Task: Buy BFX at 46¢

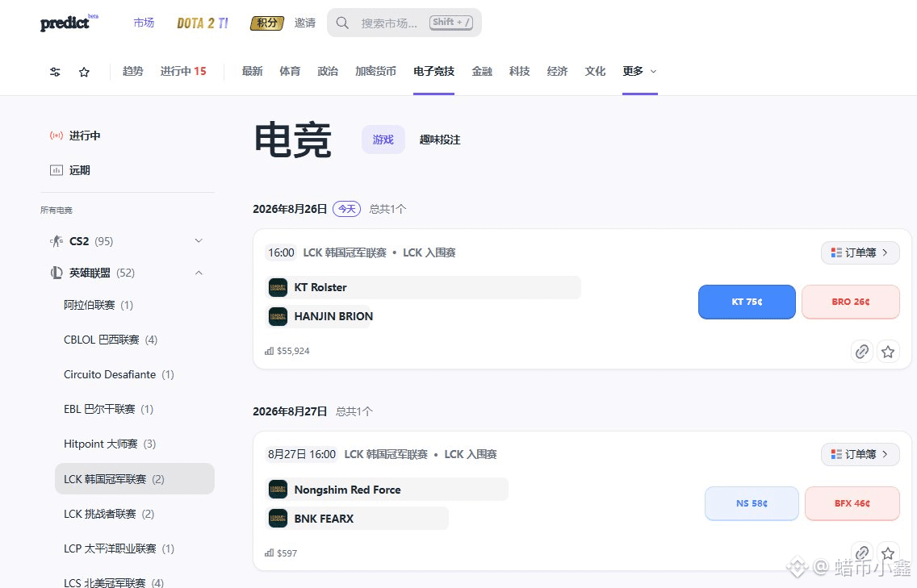Action: point(852,503)
